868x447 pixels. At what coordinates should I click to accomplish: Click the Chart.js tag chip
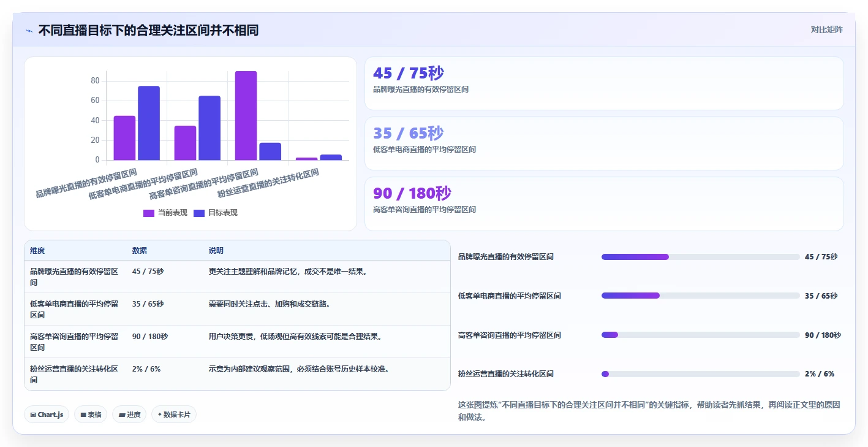(x=47, y=415)
